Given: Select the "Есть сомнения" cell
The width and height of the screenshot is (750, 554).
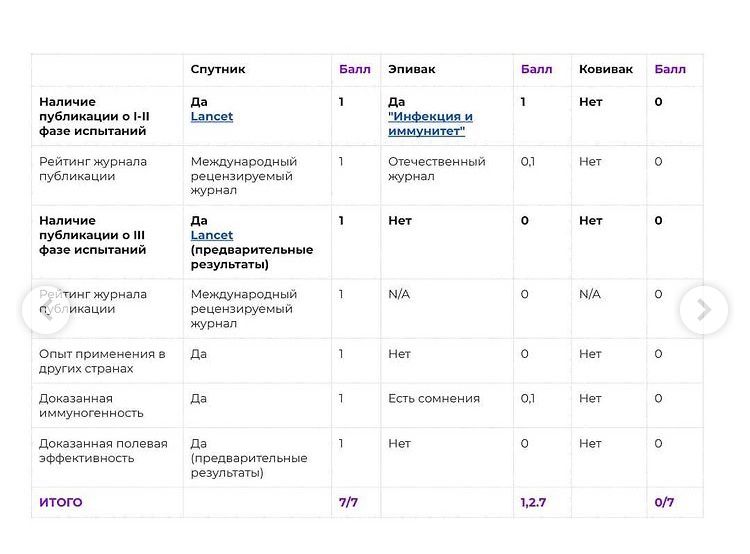Looking at the screenshot, I should [x=434, y=399].
